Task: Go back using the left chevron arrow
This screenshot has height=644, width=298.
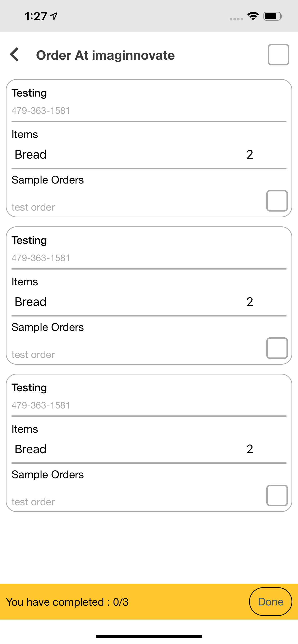Action: coord(15,54)
